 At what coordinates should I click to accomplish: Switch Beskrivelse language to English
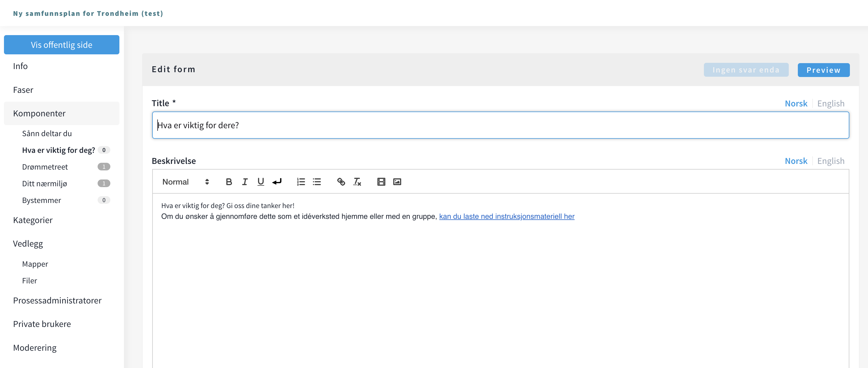coord(831,161)
